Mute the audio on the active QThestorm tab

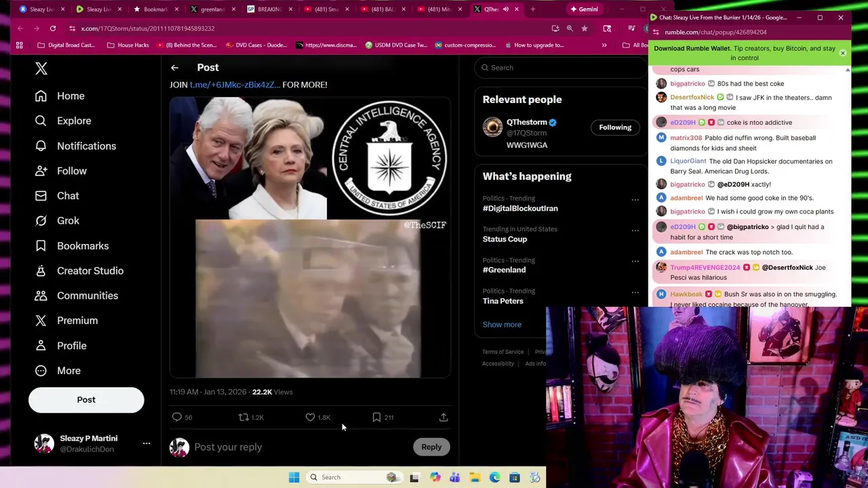pyautogui.click(x=505, y=9)
